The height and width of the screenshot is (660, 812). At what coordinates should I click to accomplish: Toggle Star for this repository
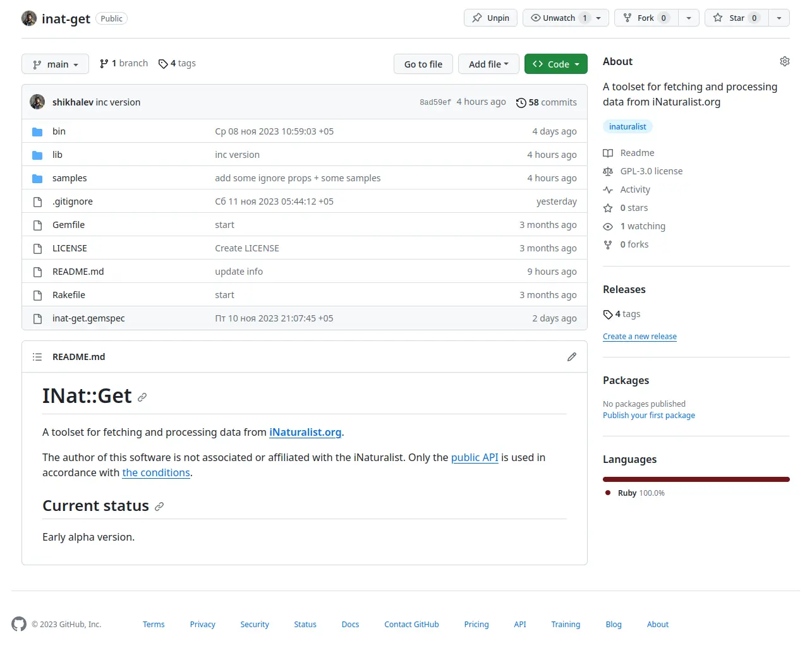736,18
